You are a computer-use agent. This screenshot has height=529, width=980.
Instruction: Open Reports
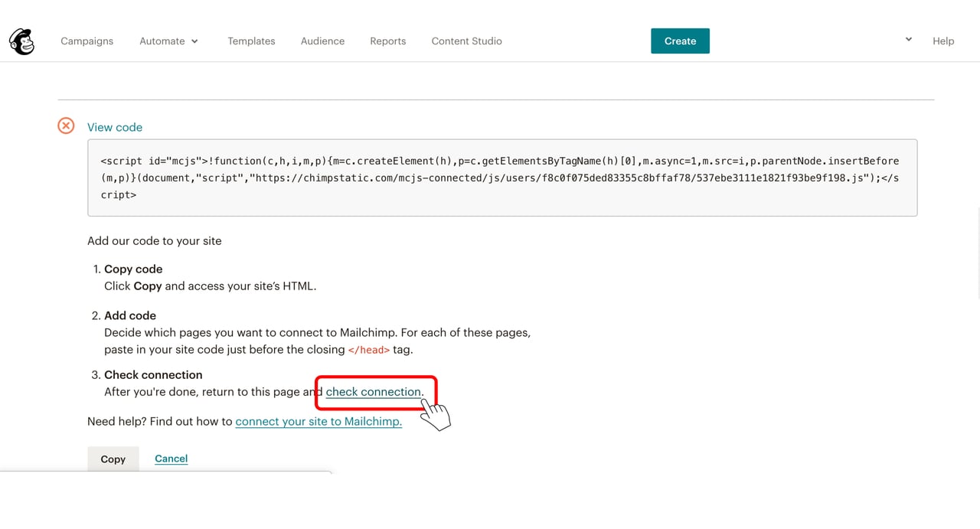pos(388,41)
